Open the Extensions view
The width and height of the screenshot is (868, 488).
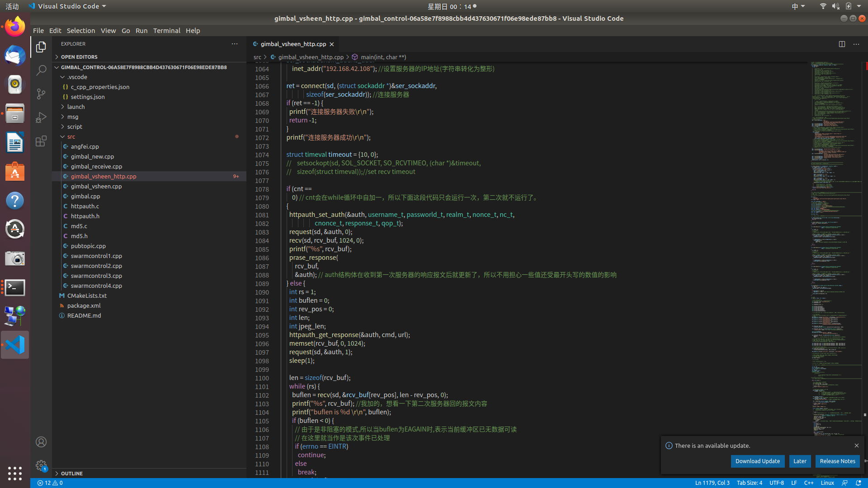click(x=41, y=141)
